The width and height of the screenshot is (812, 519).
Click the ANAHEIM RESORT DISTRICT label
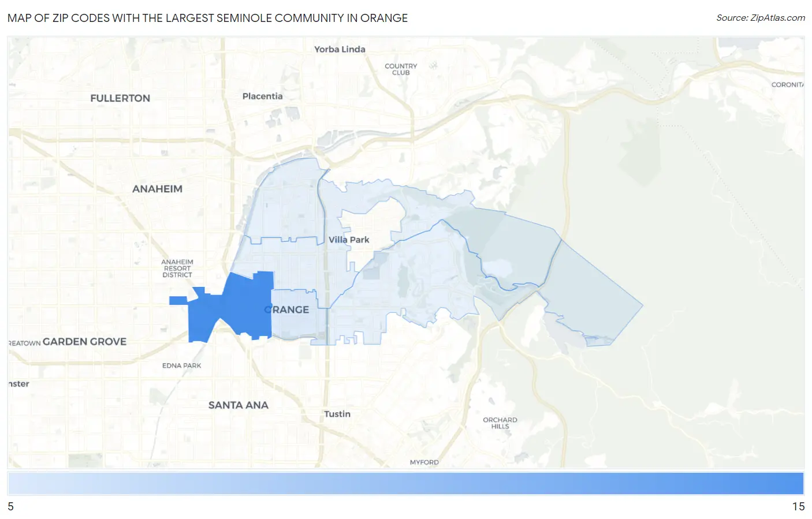pos(177,268)
